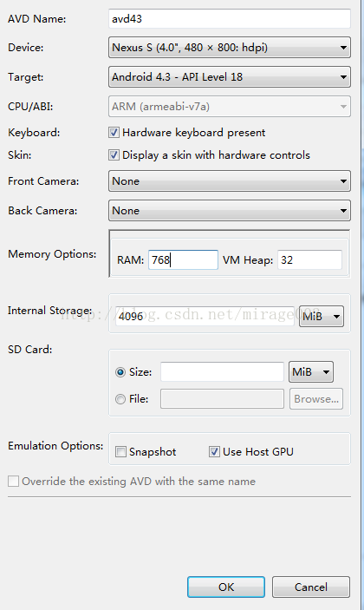The width and height of the screenshot is (364, 610).
Task: Uncheck Display a skin with hardware controls
Action: coord(114,155)
